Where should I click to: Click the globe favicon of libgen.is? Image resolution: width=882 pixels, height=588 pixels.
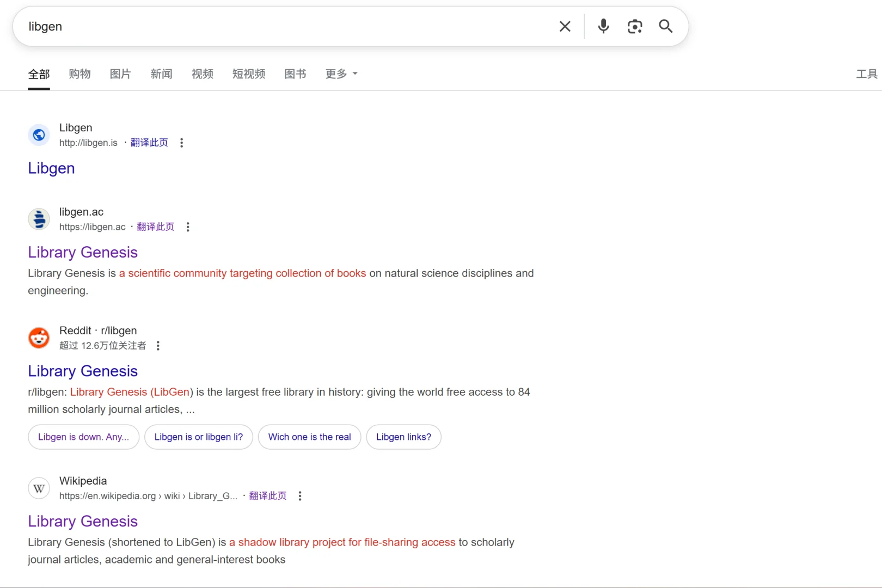click(39, 134)
